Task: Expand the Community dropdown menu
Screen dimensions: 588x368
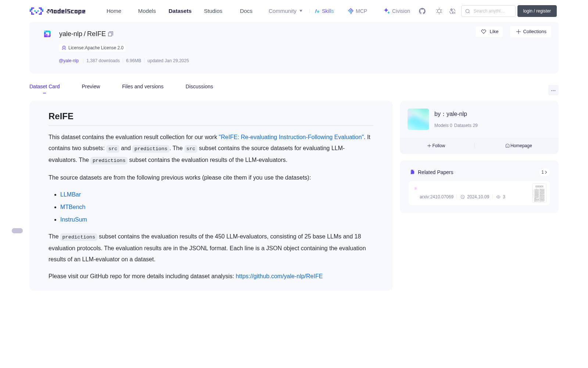Action: [x=286, y=11]
